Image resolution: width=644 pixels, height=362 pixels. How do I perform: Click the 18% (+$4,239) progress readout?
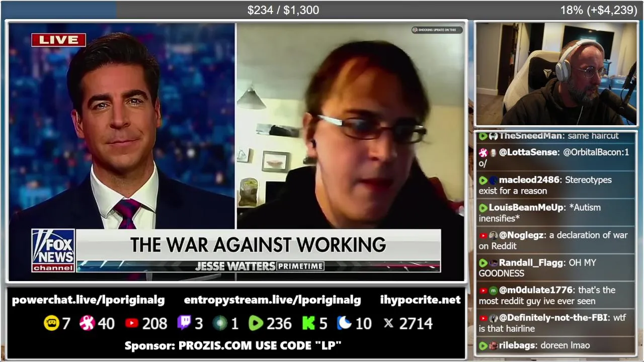tap(599, 10)
